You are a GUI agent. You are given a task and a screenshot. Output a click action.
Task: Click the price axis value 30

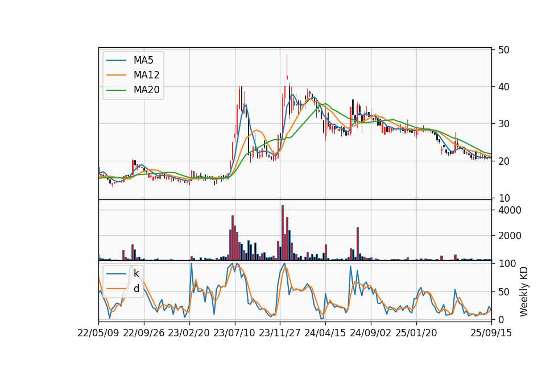tap(504, 124)
